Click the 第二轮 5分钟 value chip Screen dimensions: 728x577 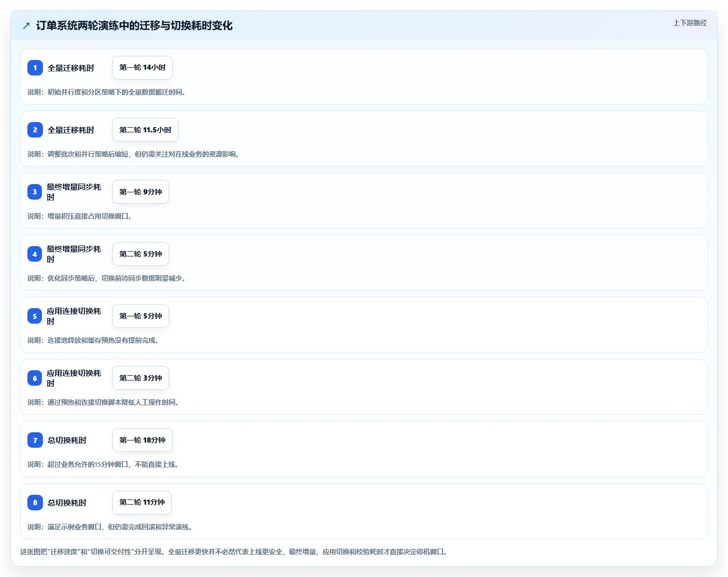(141, 254)
